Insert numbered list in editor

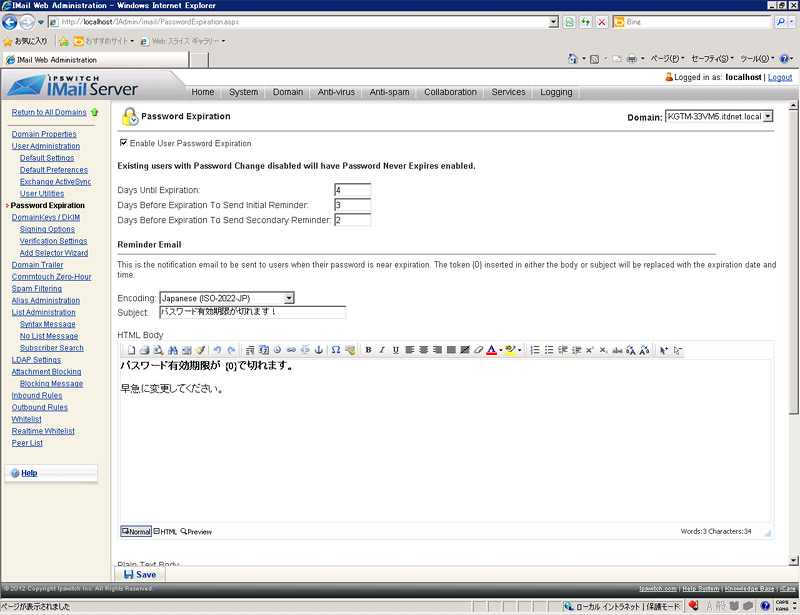[x=535, y=350]
